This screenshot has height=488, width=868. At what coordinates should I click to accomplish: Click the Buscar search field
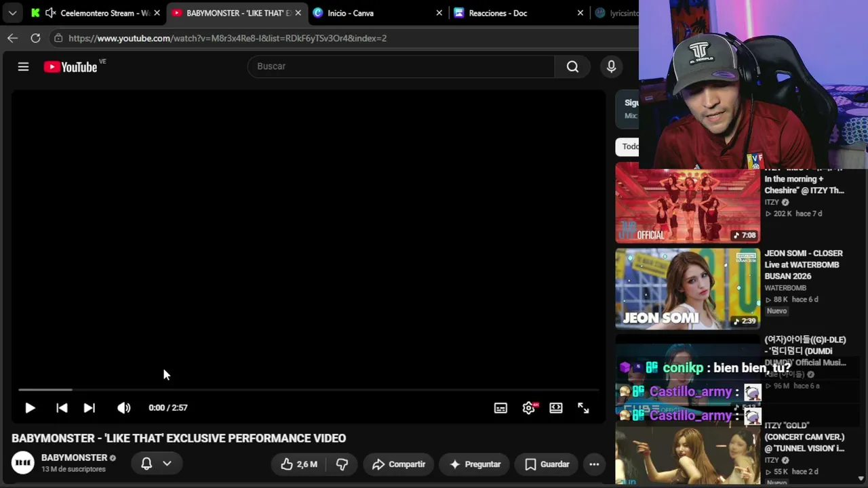click(401, 66)
